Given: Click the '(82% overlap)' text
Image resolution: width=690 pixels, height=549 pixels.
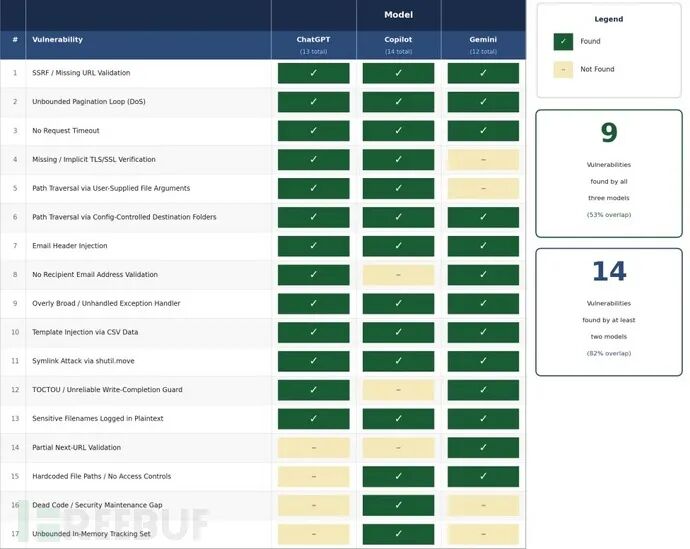Looking at the screenshot, I should click(609, 353).
